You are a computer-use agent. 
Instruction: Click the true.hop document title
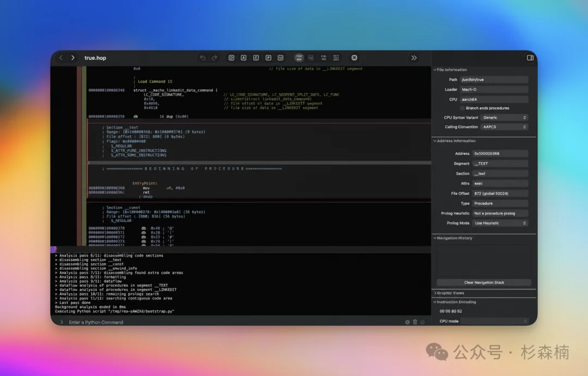coord(95,58)
